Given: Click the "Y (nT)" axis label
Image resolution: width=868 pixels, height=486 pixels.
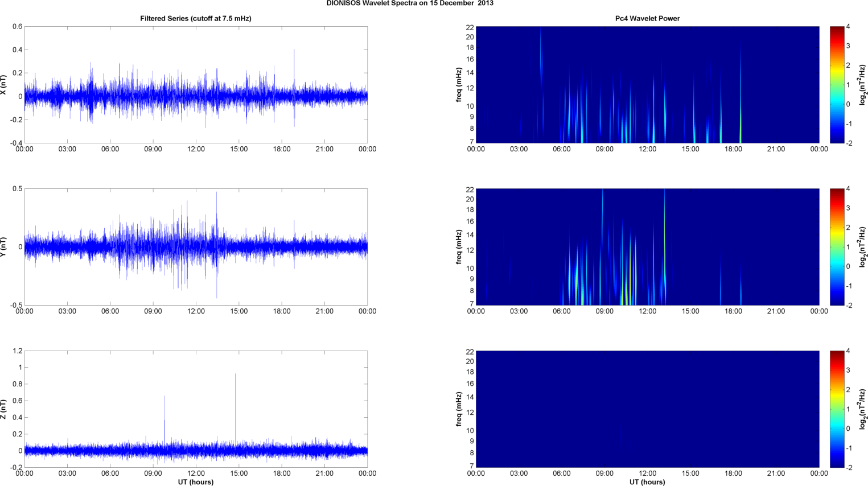Looking at the screenshot, I should 4,247.
